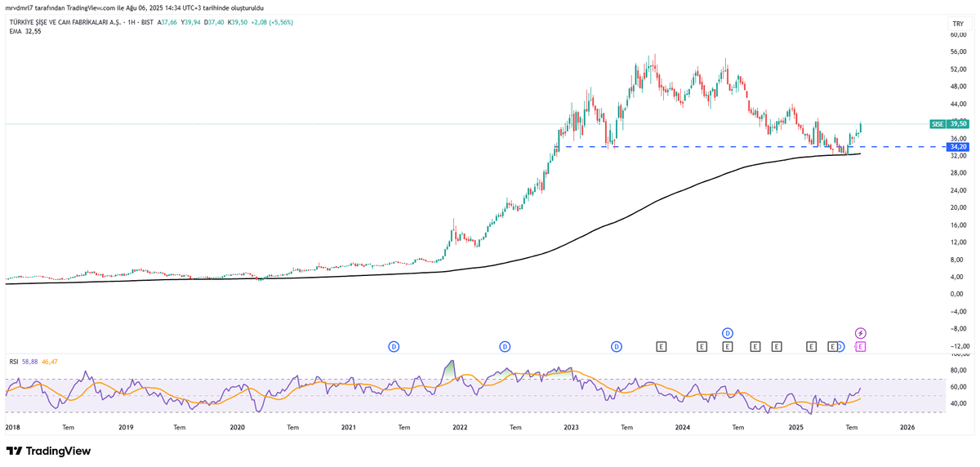Click the raised dividend marker in mid-2024
The width and height of the screenshot is (980, 467).
(x=727, y=333)
